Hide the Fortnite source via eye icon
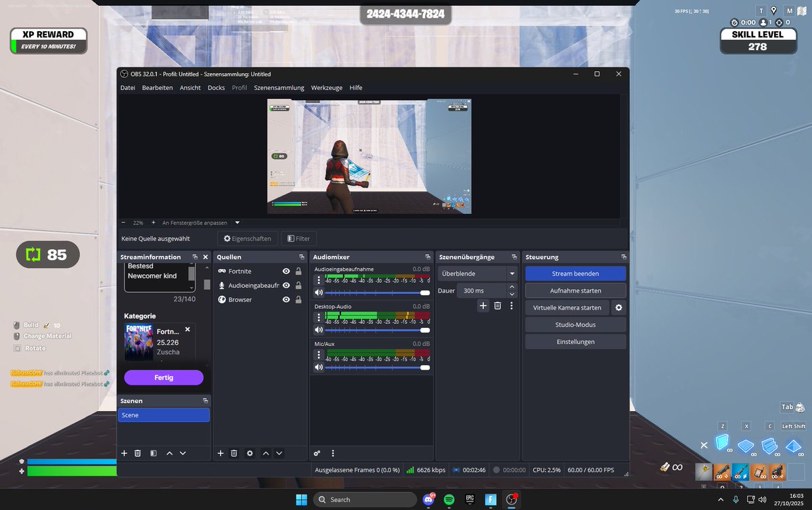Screen dimensions: 812x510 pyautogui.click(x=286, y=271)
